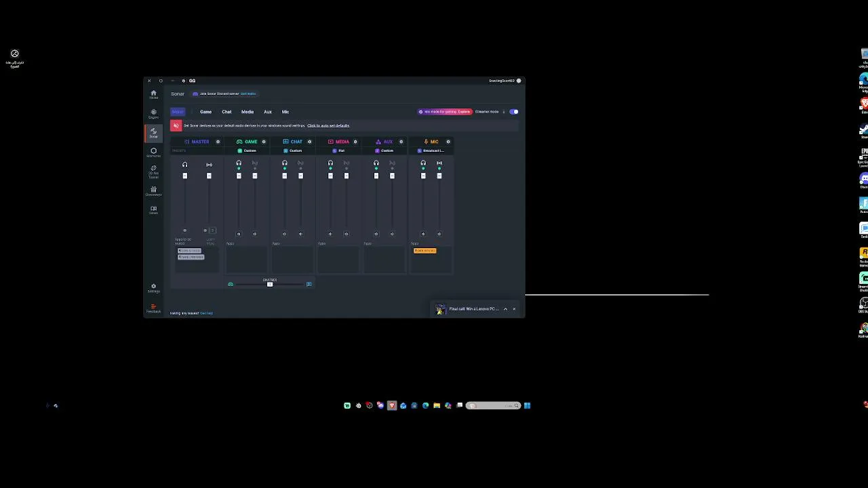Viewport: 868px width, 488px height.
Task: Click to auto set defaults link
Action: pos(328,125)
